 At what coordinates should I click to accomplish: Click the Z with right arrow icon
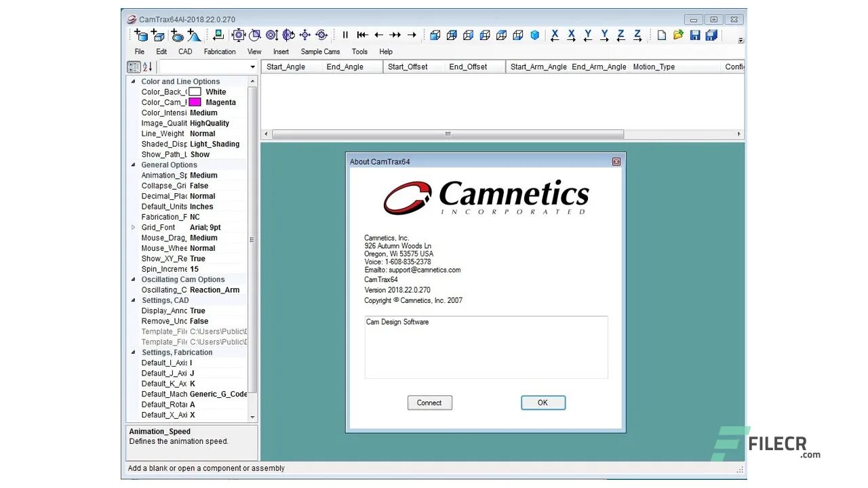click(637, 35)
